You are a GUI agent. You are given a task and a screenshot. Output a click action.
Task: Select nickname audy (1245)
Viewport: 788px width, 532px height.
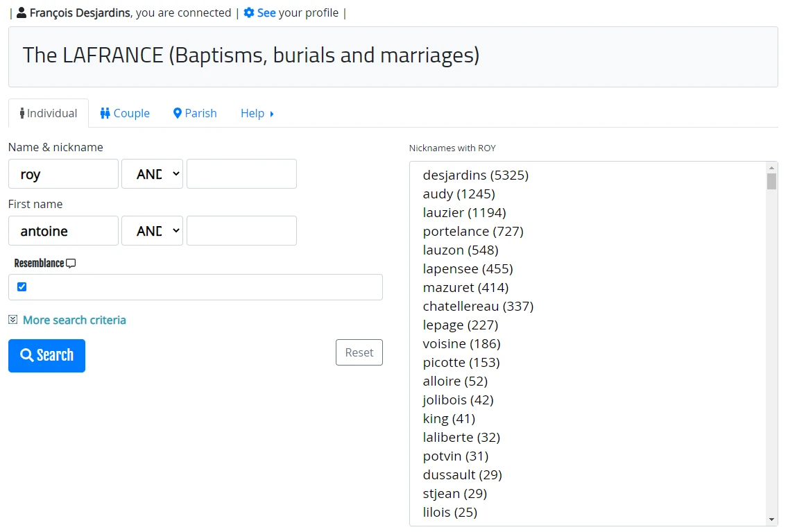(x=459, y=194)
